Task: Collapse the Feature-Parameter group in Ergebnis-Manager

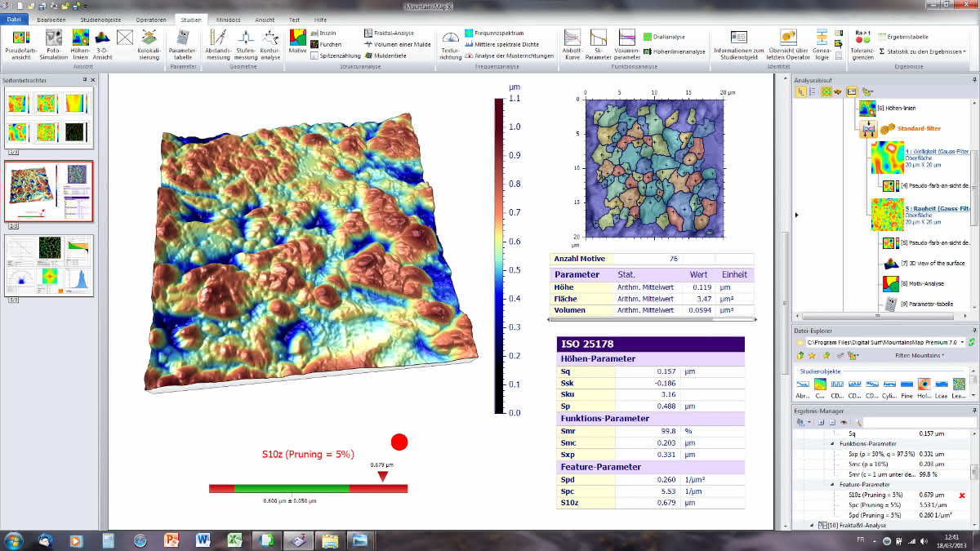Action: click(x=834, y=484)
